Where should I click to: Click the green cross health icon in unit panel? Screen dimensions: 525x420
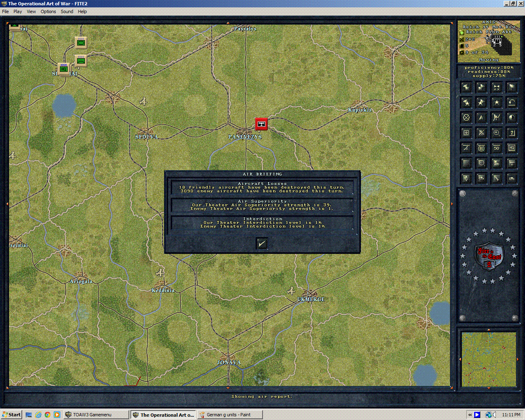point(461,32)
